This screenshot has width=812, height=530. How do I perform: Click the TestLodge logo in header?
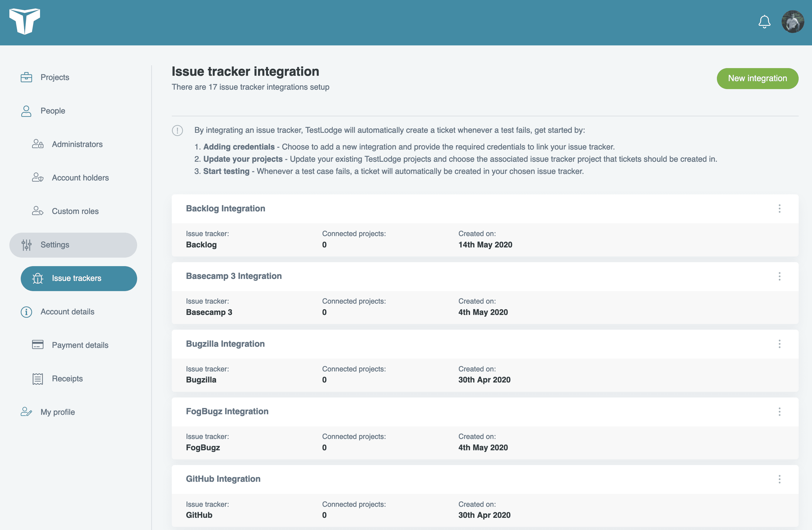25,22
